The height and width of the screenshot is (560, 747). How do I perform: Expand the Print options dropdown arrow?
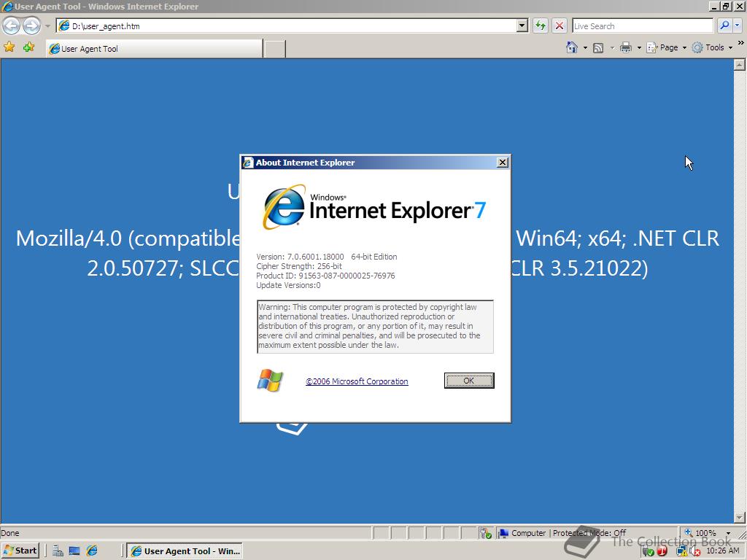pyautogui.click(x=639, y=47)
